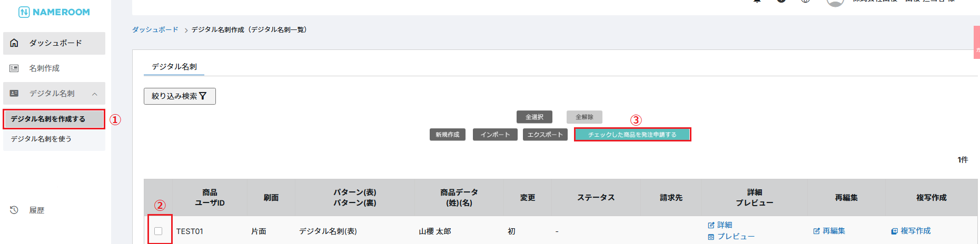
Task: Check the TEST01 row checkbox
Action: pos(159,231)
